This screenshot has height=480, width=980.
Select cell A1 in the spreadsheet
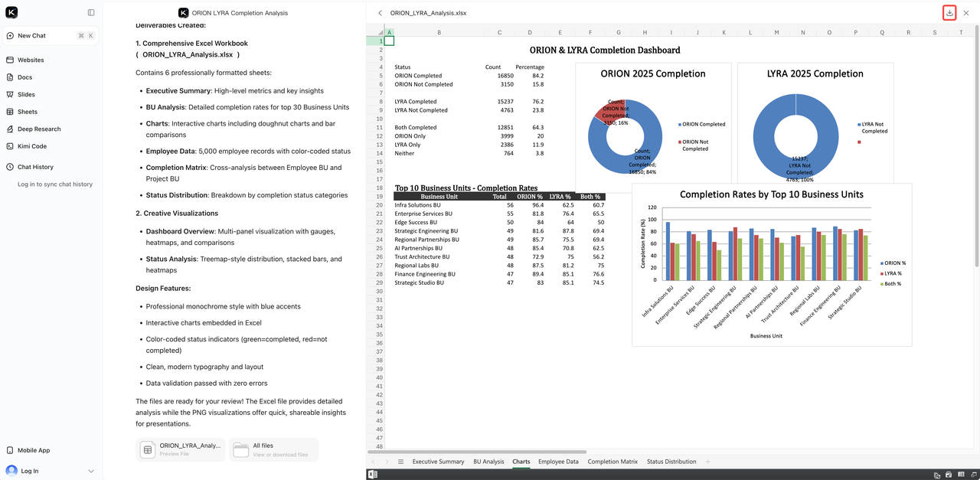point(389,41)
